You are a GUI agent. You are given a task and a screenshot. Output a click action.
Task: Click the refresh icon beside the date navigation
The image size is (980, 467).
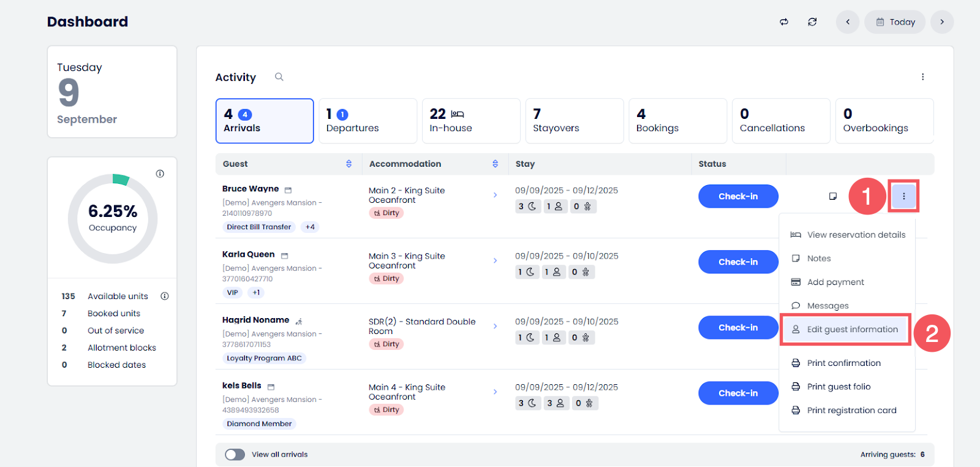[812, 22]
